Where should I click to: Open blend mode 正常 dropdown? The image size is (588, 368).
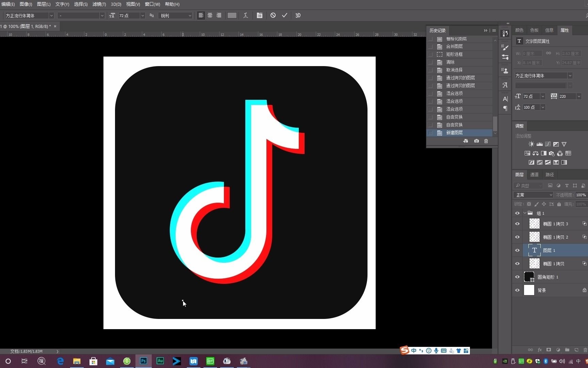pos(533,195)
